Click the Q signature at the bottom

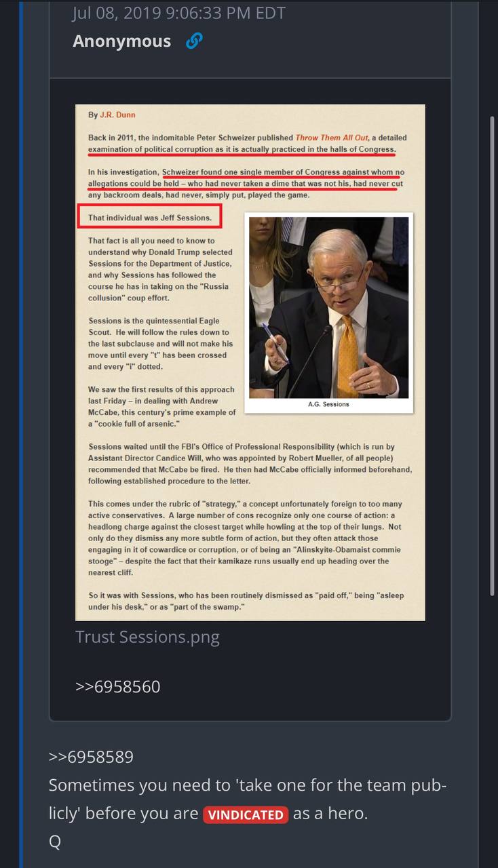(x=55, y=842)
